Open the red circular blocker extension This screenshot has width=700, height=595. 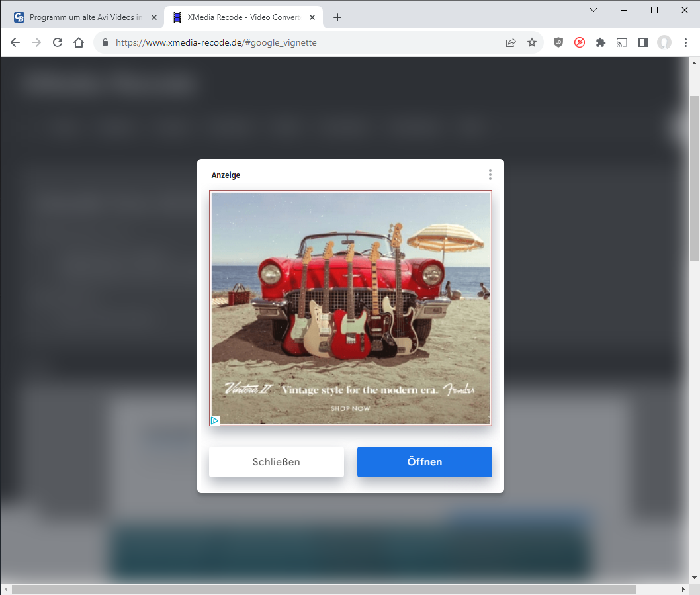point(580,42)
